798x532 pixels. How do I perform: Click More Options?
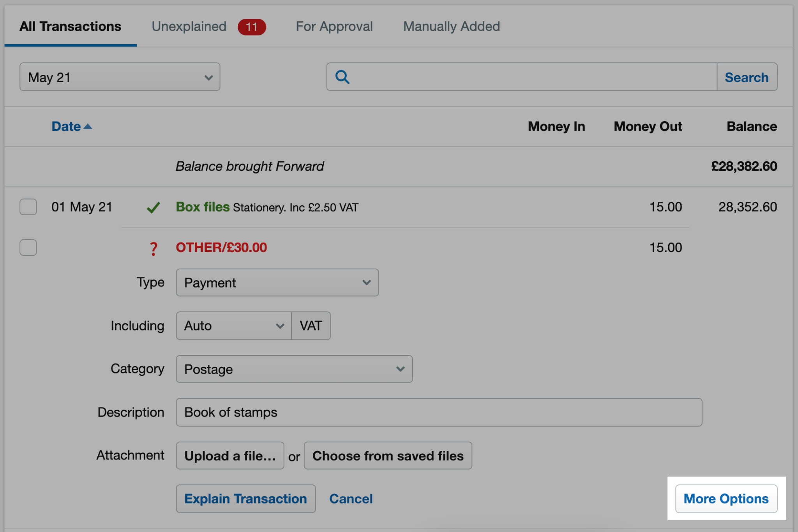[726, 498]
